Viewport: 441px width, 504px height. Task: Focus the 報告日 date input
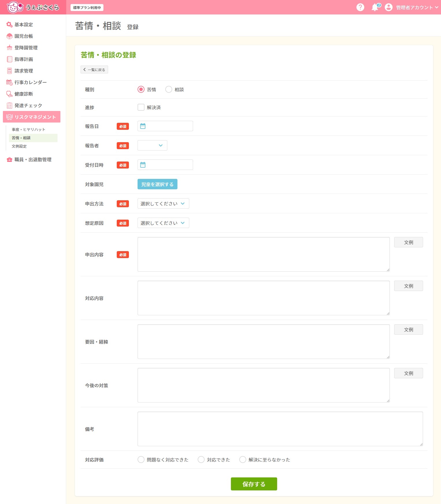(165, 126)
